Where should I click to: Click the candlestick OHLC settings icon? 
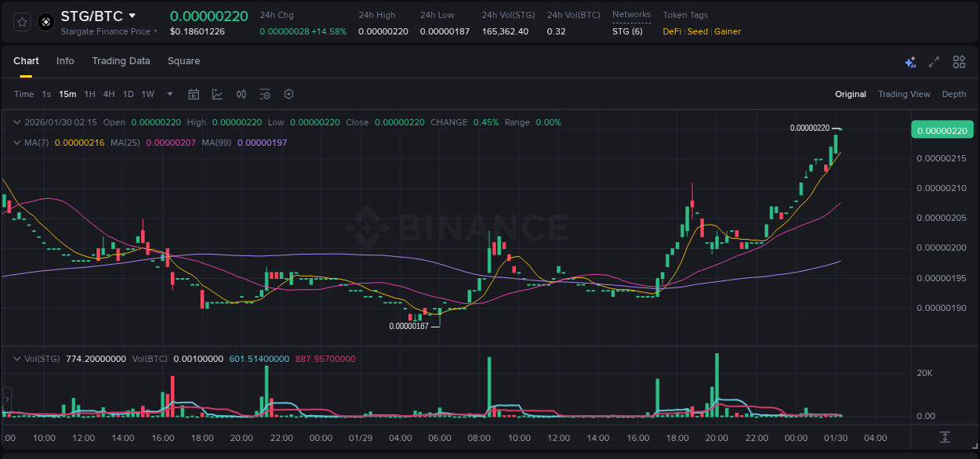(241, 94)
